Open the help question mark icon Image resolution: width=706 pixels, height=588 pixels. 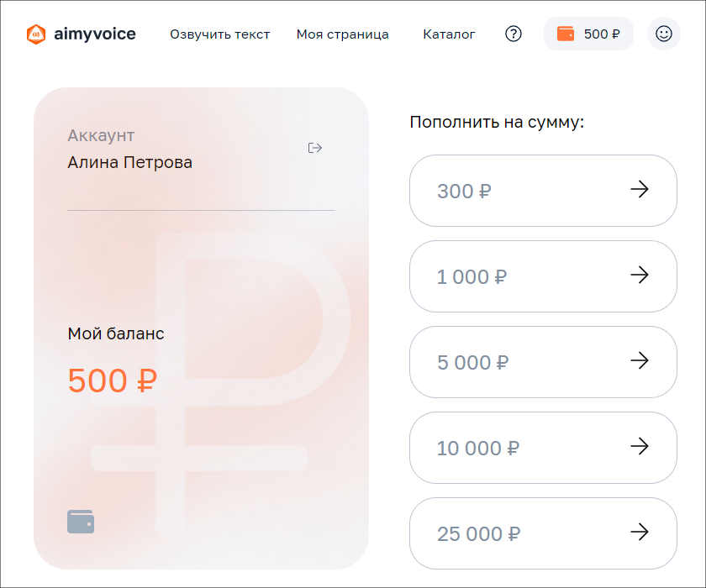(513, 34)
